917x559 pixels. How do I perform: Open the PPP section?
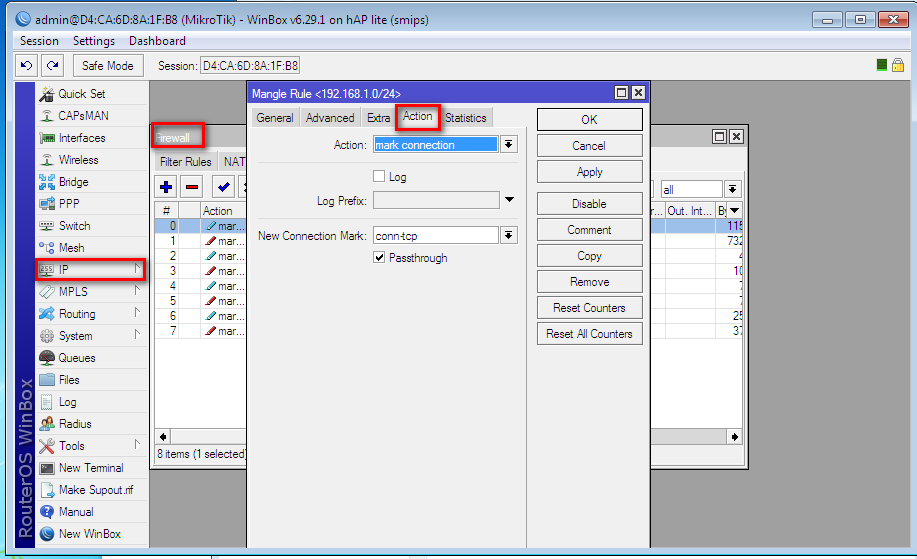tap(91, 203)
